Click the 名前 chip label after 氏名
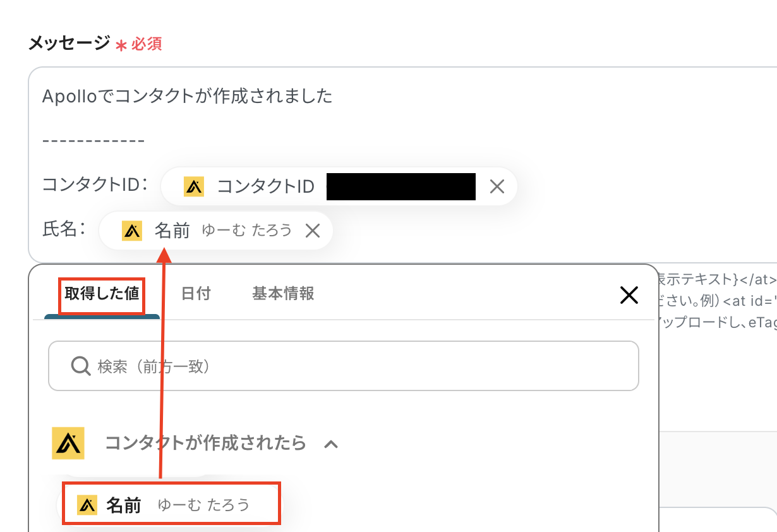Screen dimensions: 777x532 click(172, 231)
